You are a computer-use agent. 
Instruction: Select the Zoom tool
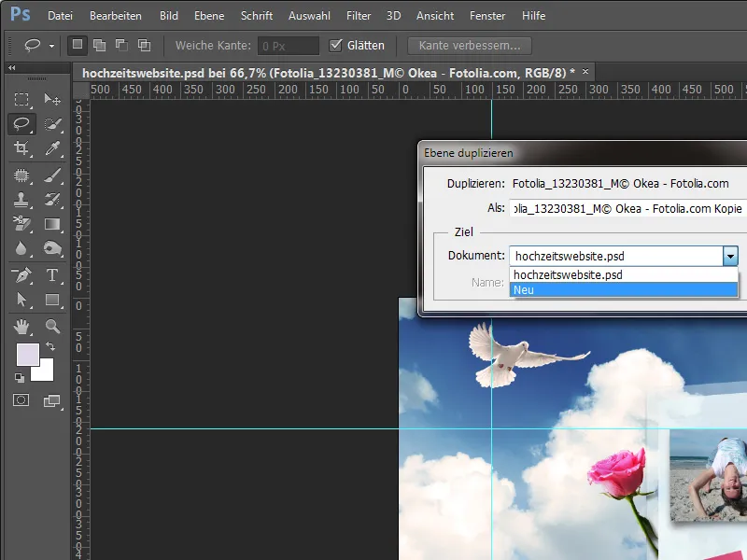52,326
